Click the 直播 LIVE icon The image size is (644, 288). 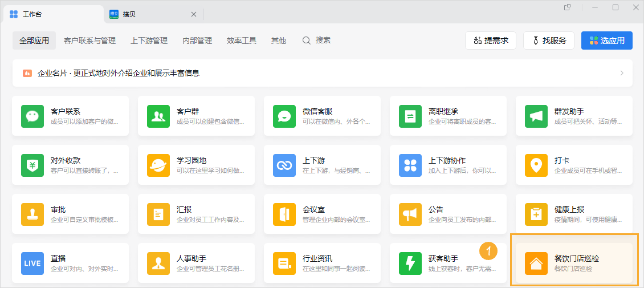[x=32, y=263]
